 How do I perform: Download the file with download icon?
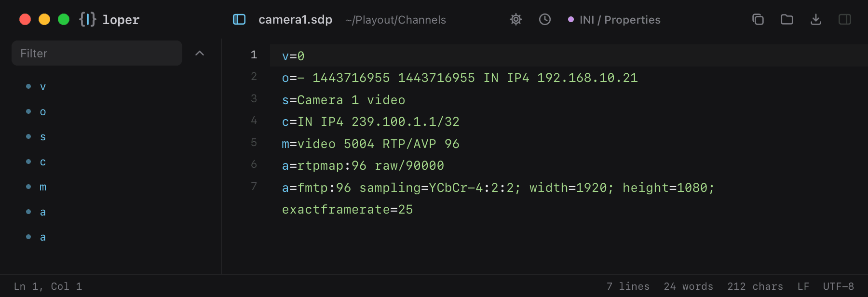pyautogui.click(x=816, y=19)
